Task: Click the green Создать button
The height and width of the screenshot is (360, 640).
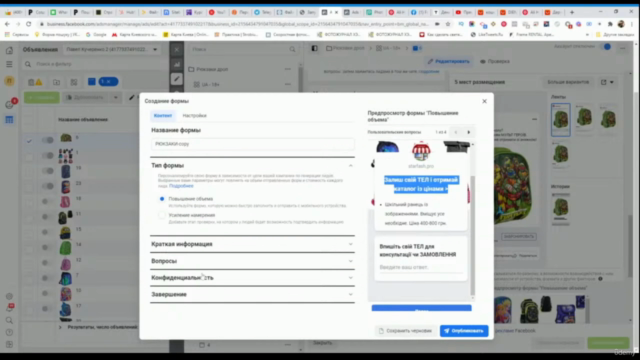Action: tap(42, 98)
